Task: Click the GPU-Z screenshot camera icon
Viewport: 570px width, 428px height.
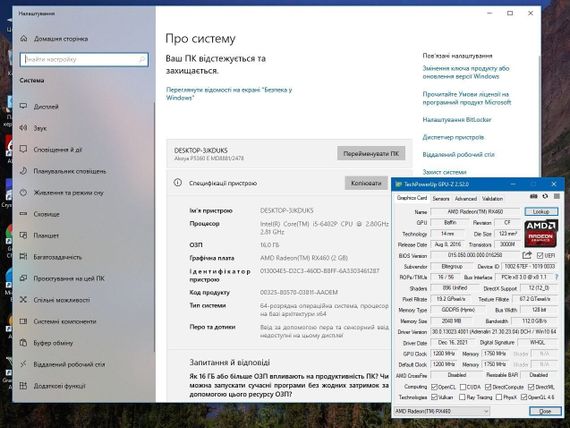Action: (533, 196)
